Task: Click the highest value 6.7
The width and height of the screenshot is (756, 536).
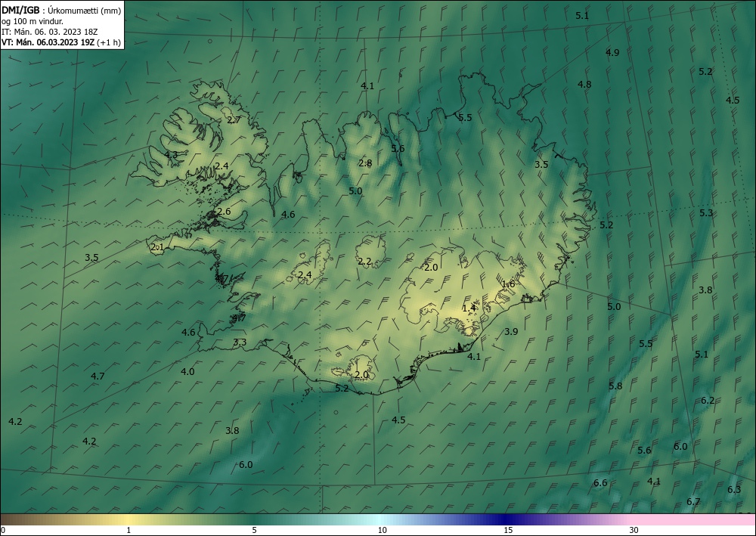Action: coord(693,502)
